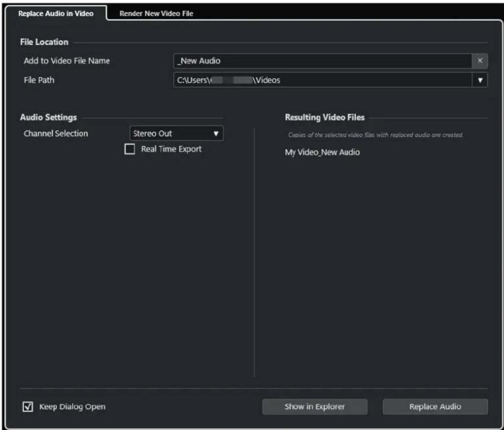Click the Keep Dialog Open label text
The height and width of the screenshot is (430, 504).
click(x=72, y=406)
